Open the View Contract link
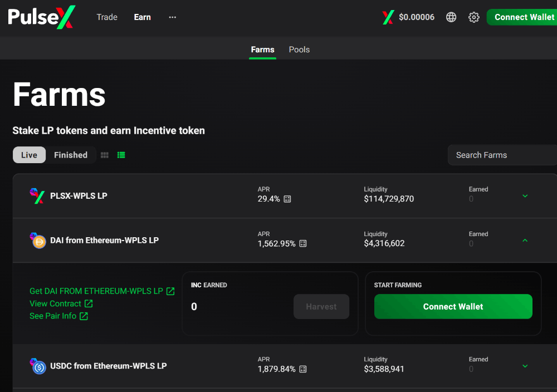Viewport: 557px width, 392px height. click(x=55, y=303)
